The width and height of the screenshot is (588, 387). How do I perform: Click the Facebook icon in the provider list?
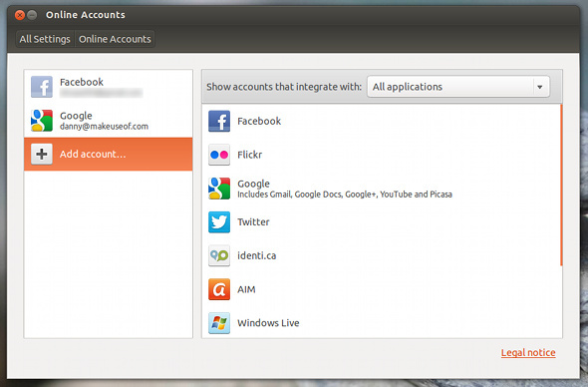[x=219, y=121]
